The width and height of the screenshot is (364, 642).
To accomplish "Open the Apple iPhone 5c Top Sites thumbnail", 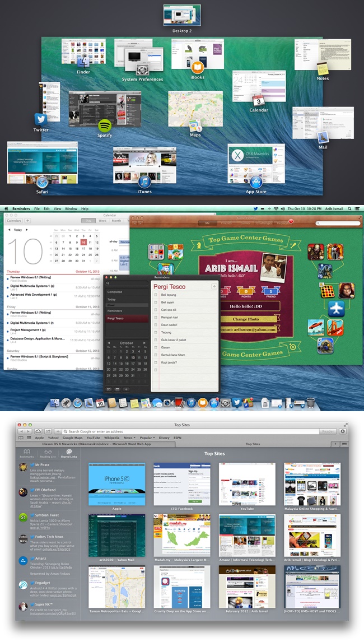I will click(x=116, y=485).
